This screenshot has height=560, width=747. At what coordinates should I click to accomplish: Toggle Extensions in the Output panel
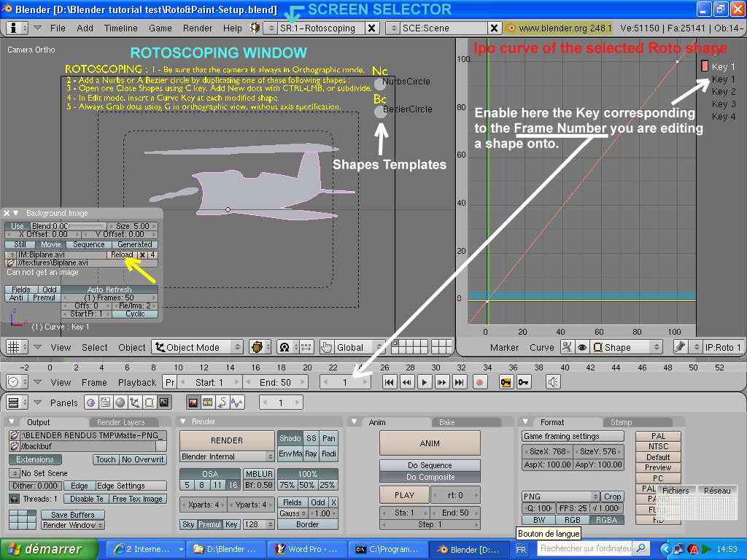coord(35,459)
